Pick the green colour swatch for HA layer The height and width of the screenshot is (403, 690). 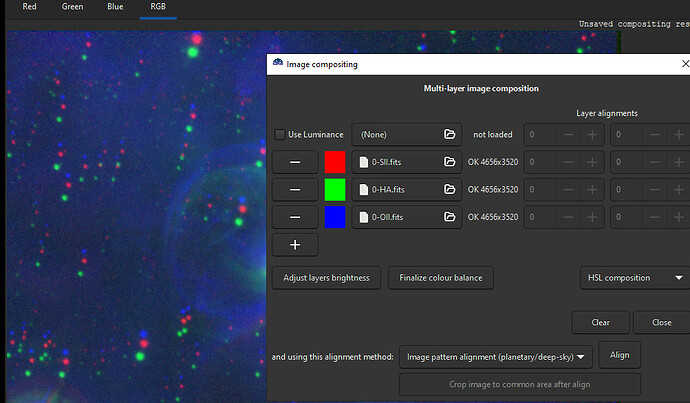pyautogui.click(x=335, y=189)
